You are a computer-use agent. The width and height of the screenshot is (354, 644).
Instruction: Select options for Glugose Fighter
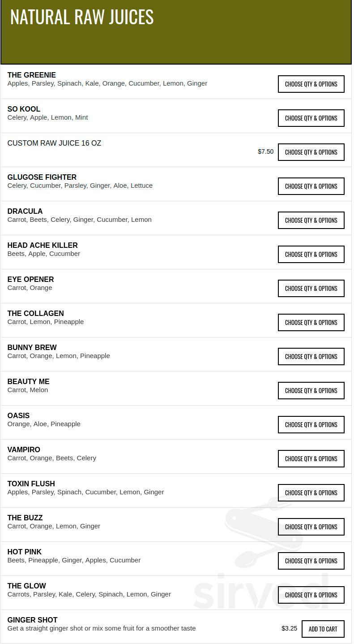point(311,186)
